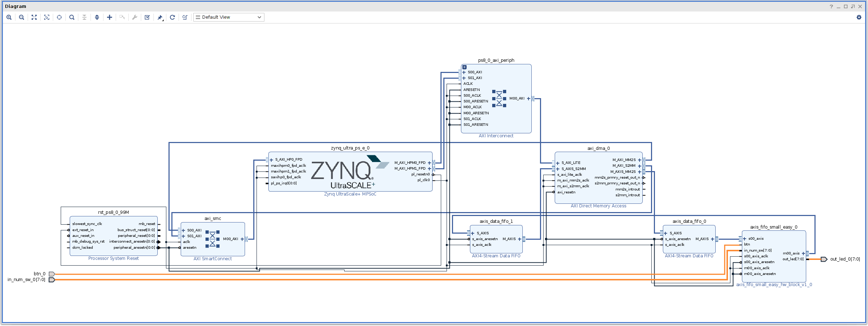Select the pl_clk0 pin on Zynq block
Image resolution: width=868 pixels, height=326 pixels.
point(424,180)
